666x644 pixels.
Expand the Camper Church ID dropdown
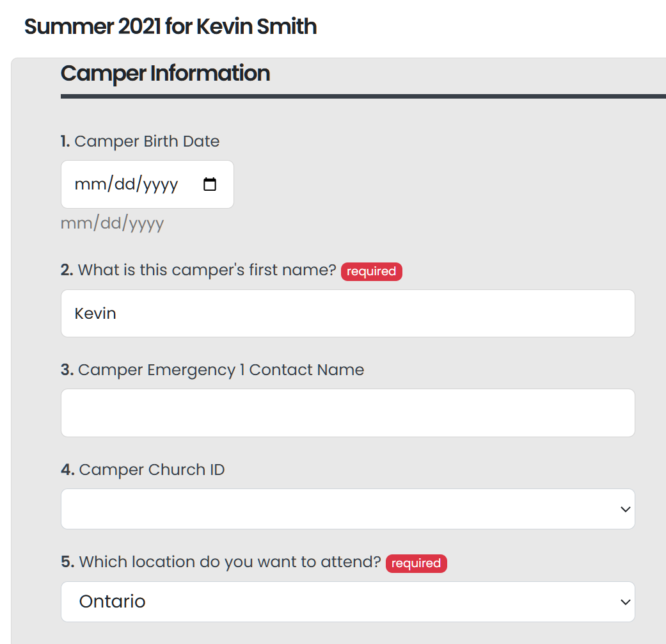coord(347,509)
